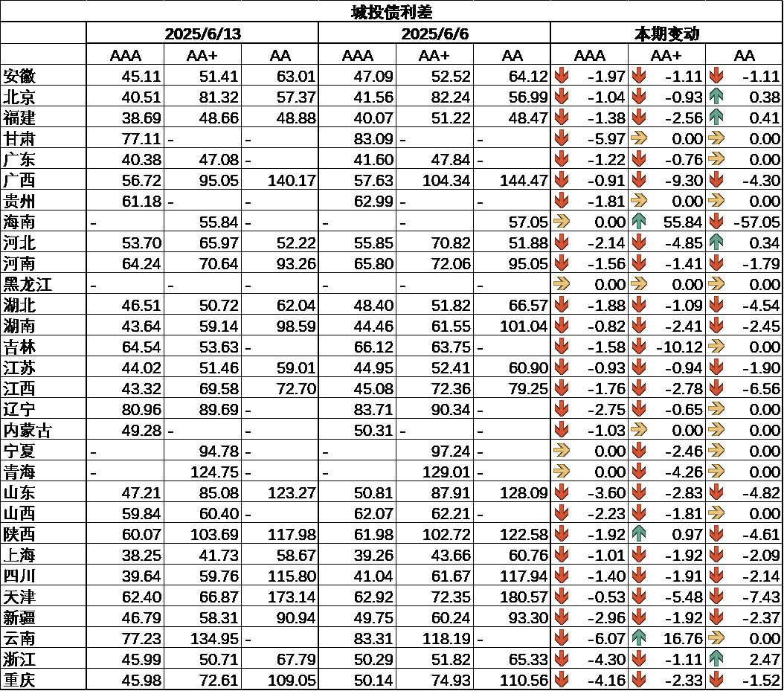Click the red down arrow in 安徽 AAA change
The width and height of the screenshot is (784, 691).
tap(562, 76)
